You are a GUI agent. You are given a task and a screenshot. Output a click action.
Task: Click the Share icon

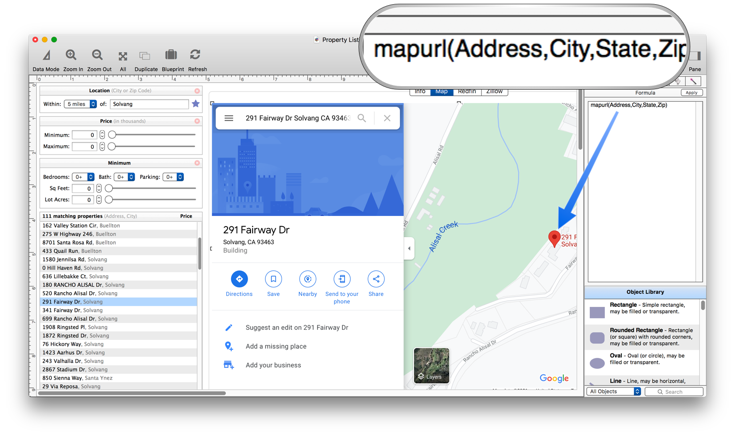click(x=376, y=279)
